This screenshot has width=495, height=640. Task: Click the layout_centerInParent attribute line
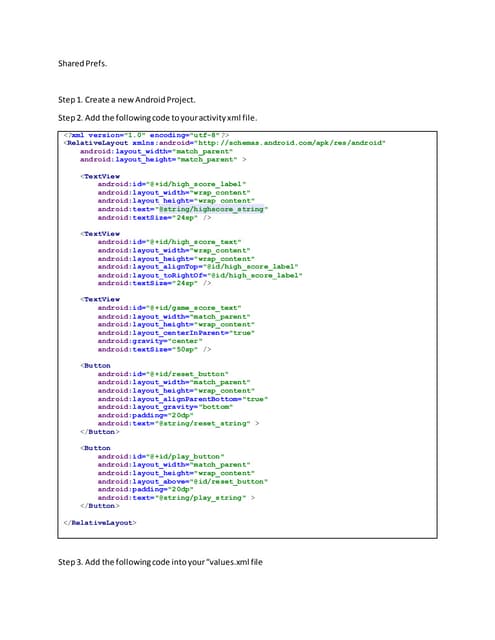(176, 333)
